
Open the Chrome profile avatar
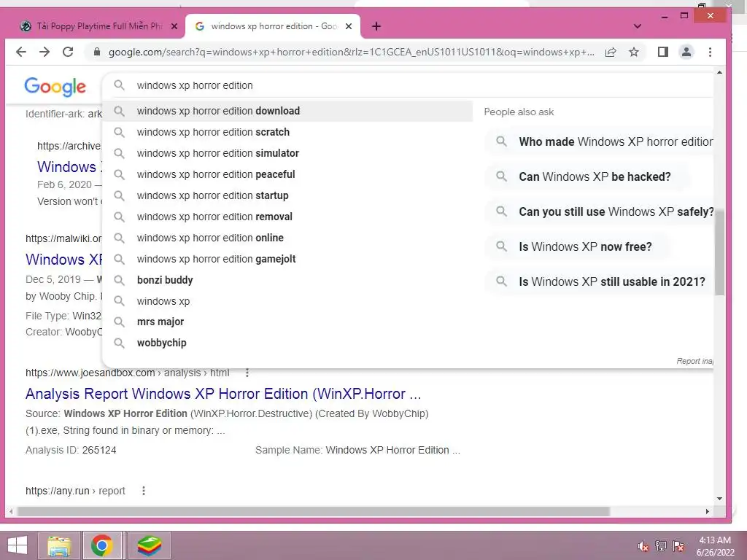point(686,52)
